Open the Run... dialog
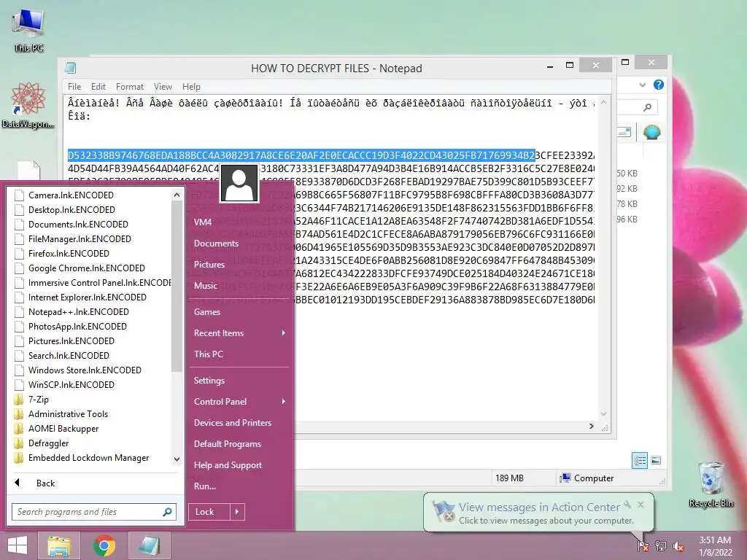Screen dimensions: 747x560 click(205, 486)
